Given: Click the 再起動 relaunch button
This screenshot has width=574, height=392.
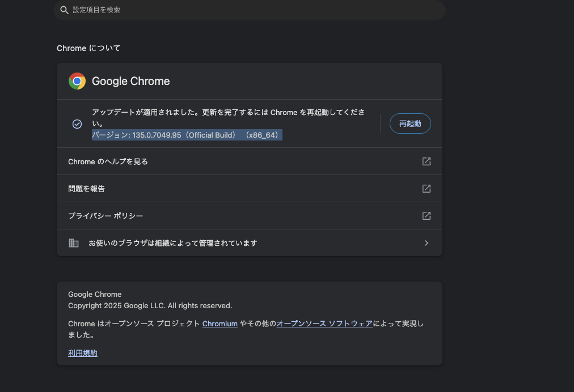Looking at the screenshot, I should coord(410,123).
